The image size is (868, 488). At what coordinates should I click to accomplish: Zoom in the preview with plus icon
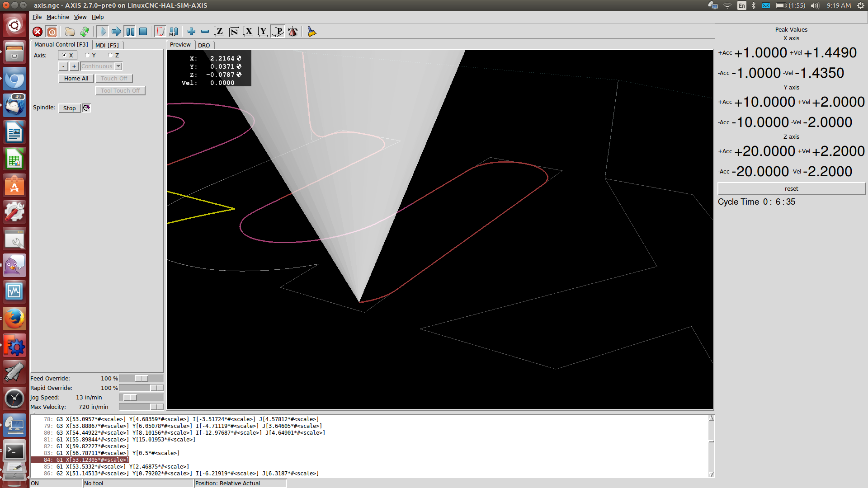(x=192, y=32)
